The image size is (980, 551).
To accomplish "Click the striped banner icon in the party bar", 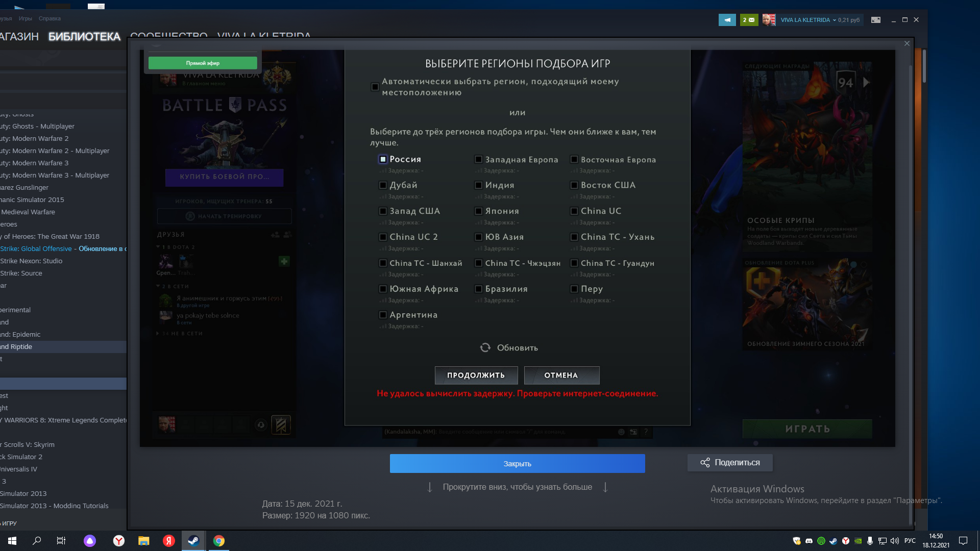I will 281,425.
